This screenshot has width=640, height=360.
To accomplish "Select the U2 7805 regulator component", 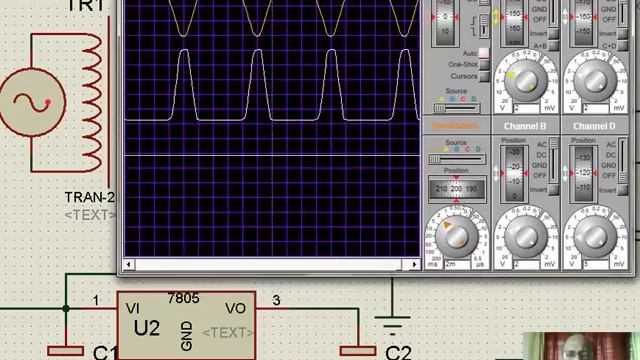I will (x=187, y=325).
